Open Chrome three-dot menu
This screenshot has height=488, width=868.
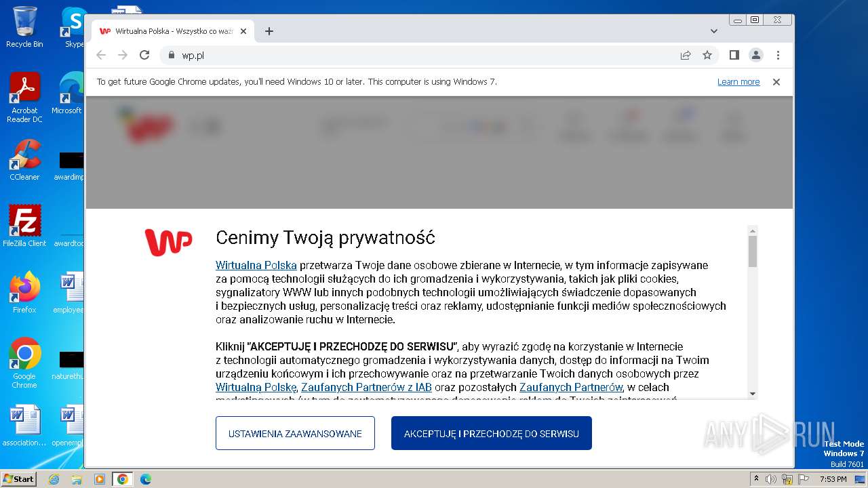778,56
